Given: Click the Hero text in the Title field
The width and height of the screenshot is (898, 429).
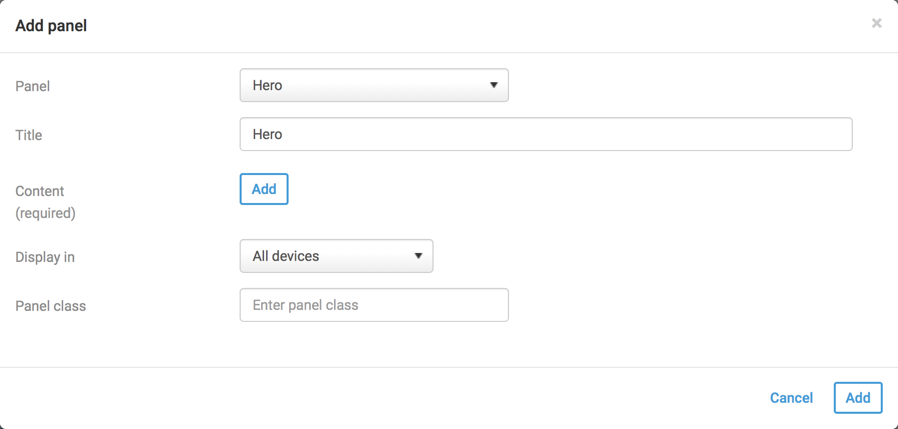Looking at the screenshot, I should pos(268,134).
